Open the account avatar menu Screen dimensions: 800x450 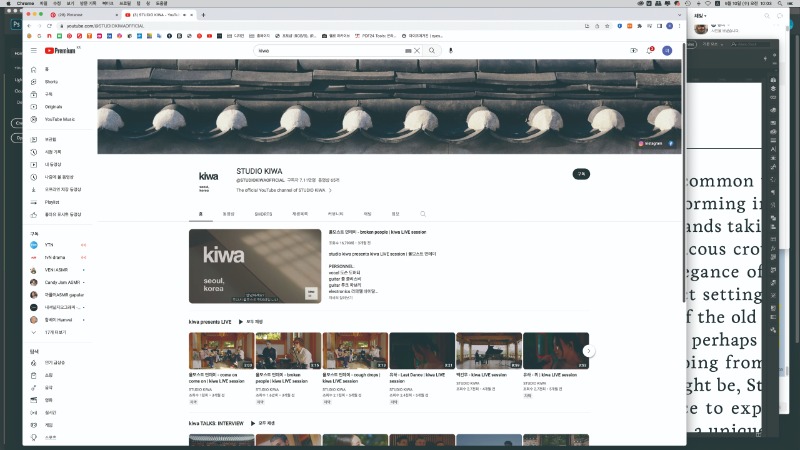tap(667, 51)
